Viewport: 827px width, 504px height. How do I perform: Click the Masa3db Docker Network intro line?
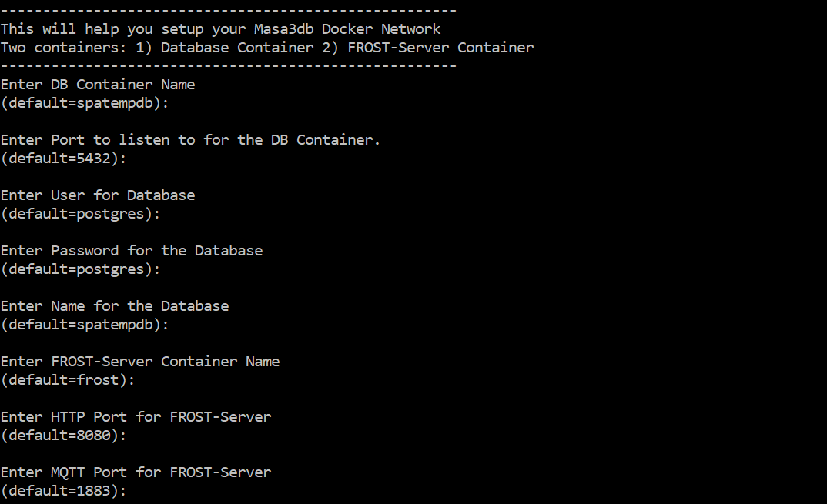(220, 29)
